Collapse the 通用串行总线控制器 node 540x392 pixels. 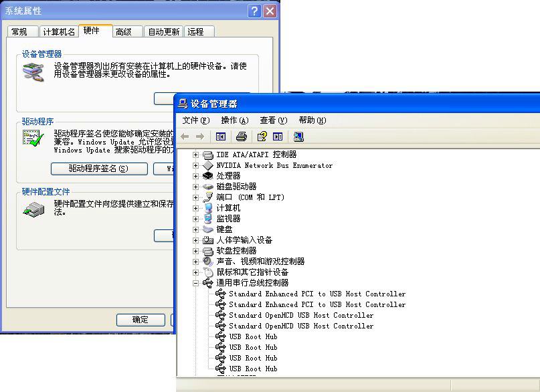196,283
